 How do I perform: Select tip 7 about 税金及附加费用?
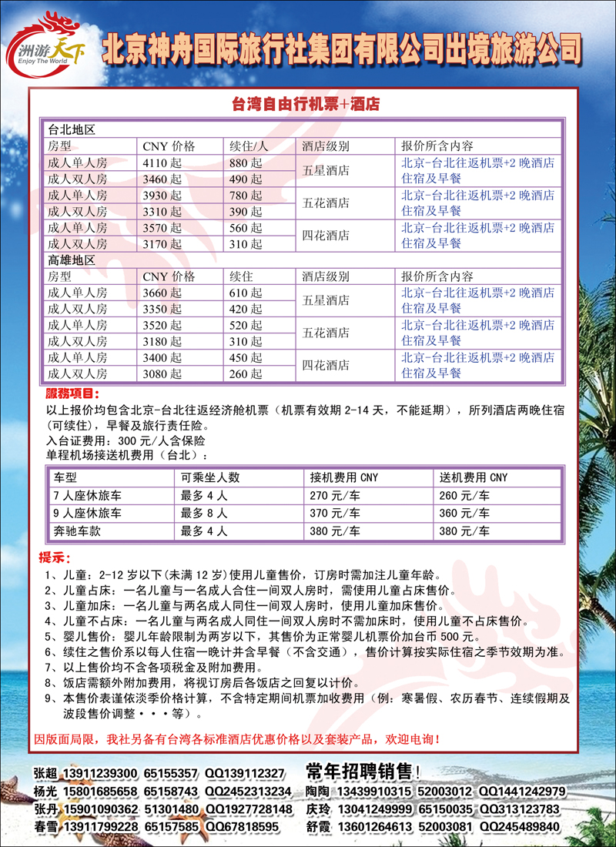[154, 666]
